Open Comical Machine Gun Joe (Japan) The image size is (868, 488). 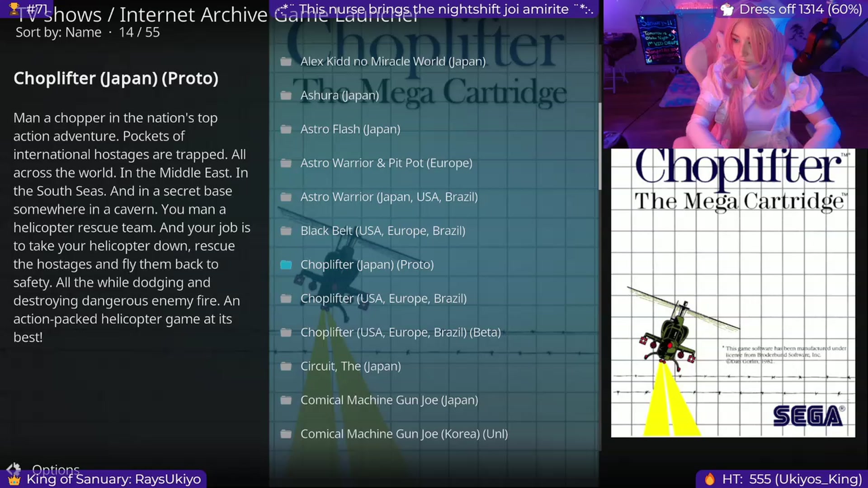[x=389, y=400]
